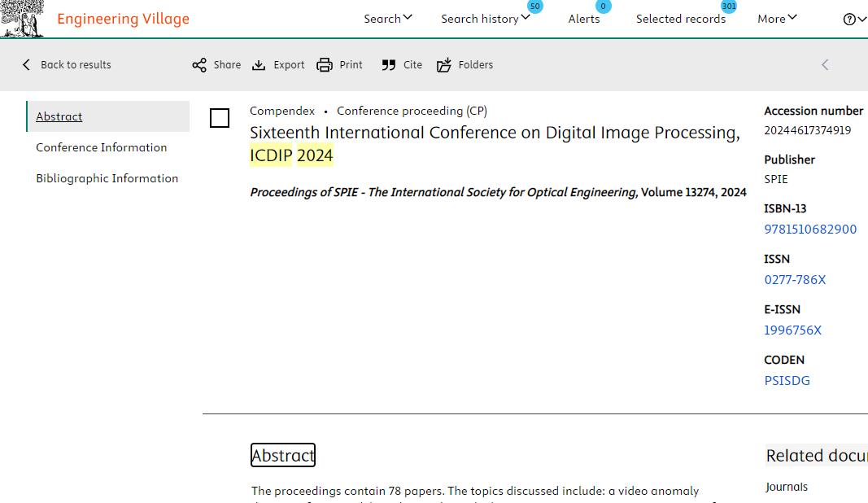The image size is (868, 503).
Task: Click the Search history count badge 50
Action: coord(534,6)
